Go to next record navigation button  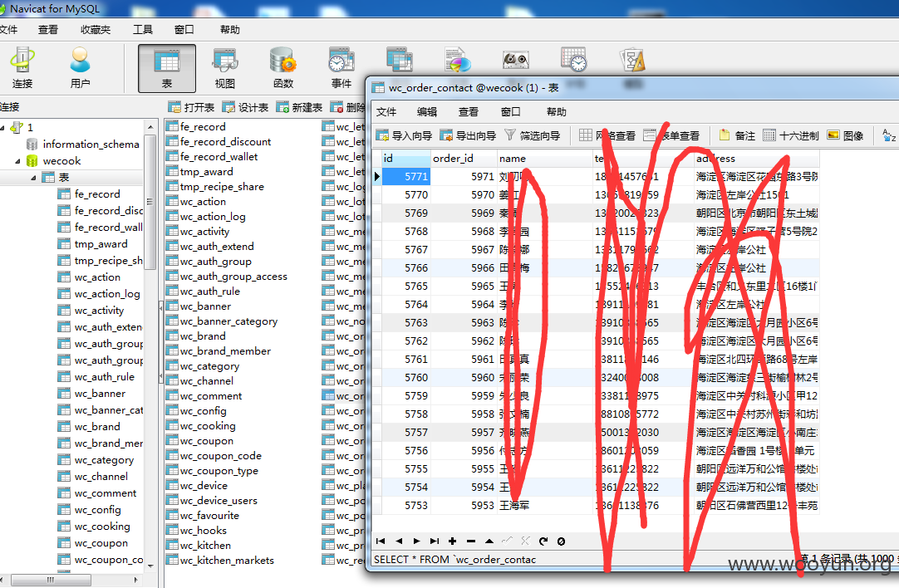point(417,541)
